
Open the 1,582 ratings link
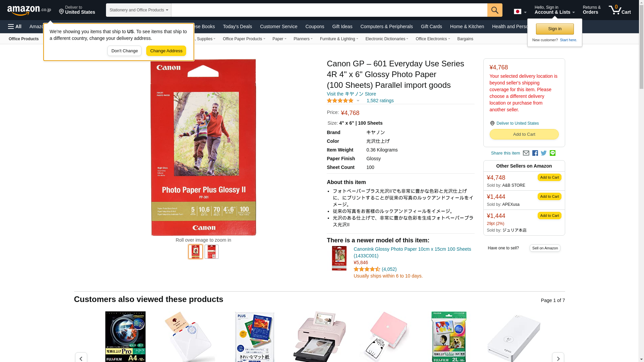click(380, 101)
